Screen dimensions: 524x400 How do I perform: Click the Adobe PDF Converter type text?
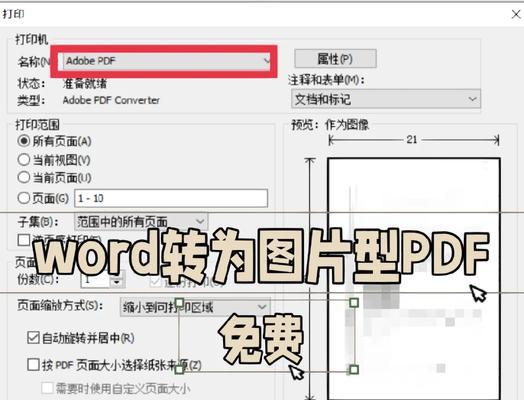point(111,100)
